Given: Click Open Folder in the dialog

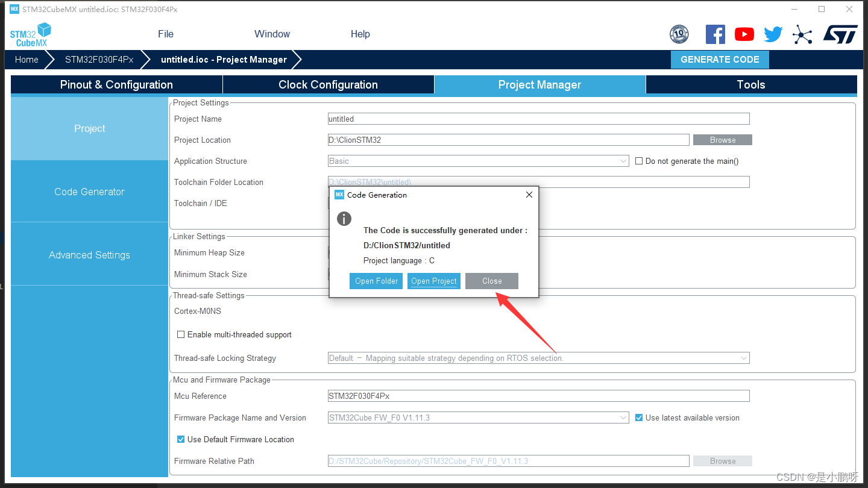Looking at the screenshot, I should point(376,281).
